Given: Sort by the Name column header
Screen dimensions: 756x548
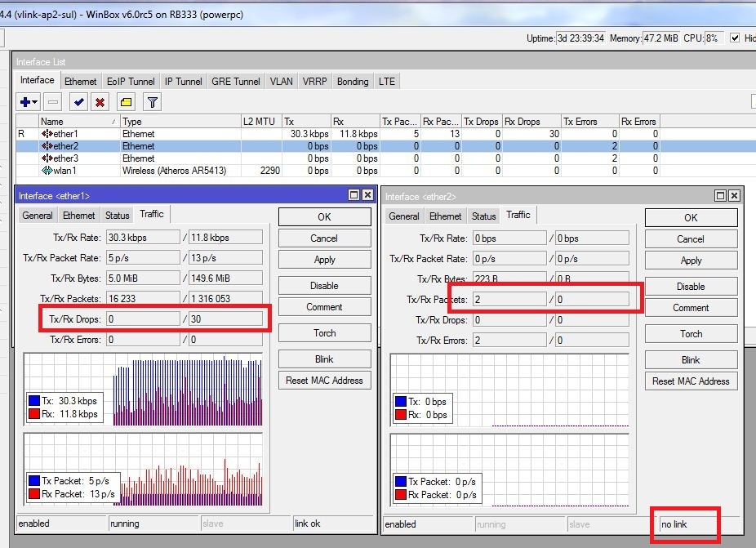Looking at the screenshot, I should [x=79, y=122].
